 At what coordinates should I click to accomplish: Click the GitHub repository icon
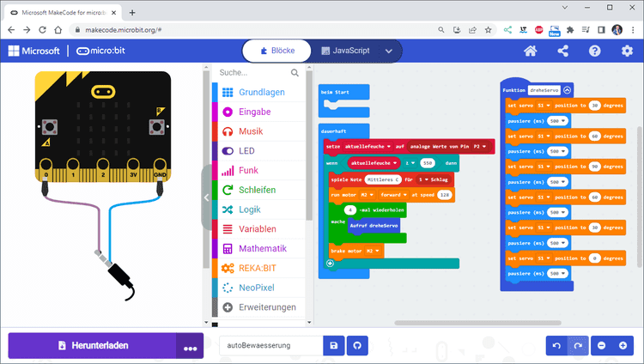(x=356, y=345)
